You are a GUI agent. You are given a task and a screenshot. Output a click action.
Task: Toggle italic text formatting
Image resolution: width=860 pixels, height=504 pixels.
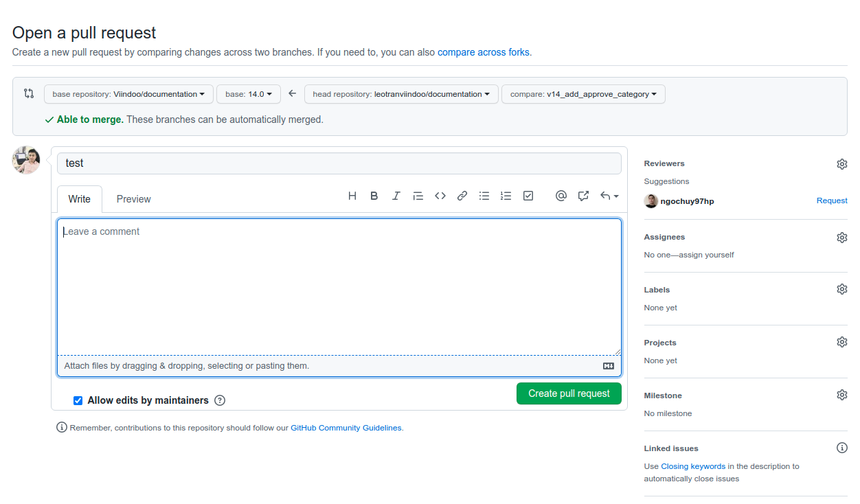click(396, 196)
